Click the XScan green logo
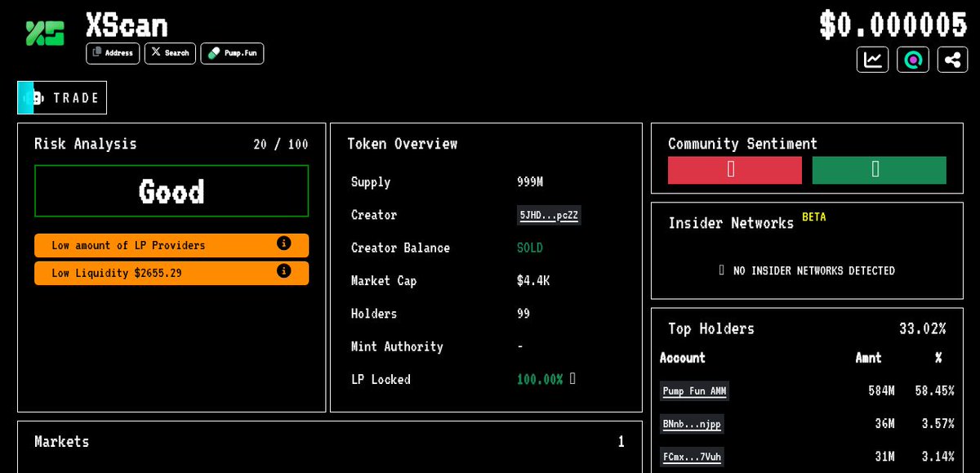 [45, 33]
